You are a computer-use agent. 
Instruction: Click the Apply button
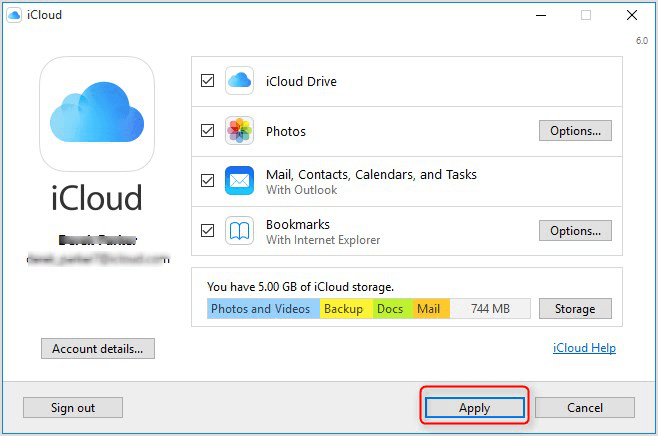[474, 407]
